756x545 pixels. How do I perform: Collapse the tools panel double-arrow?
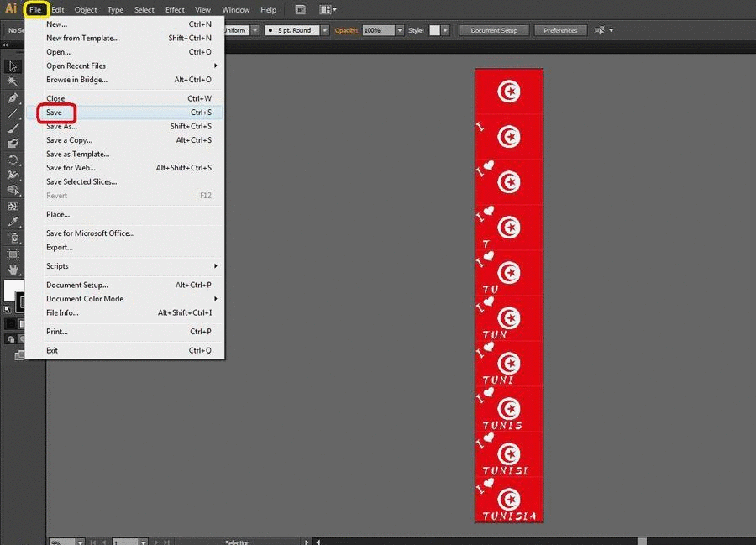(5, 45)
